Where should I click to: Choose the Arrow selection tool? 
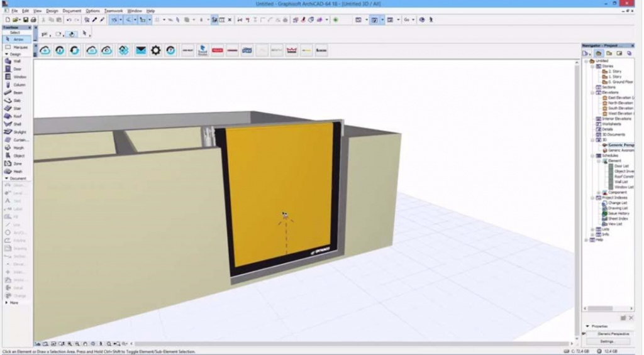(16, 40)
